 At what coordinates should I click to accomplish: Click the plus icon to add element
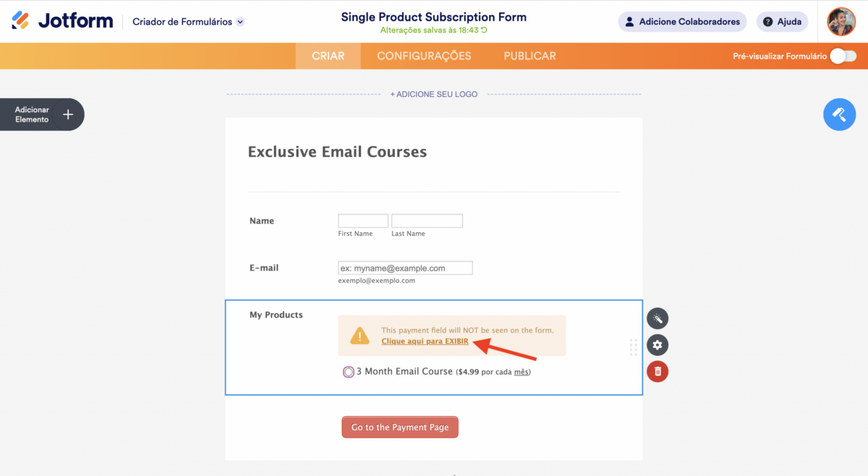pyautogui.click(x=68, y=114)
